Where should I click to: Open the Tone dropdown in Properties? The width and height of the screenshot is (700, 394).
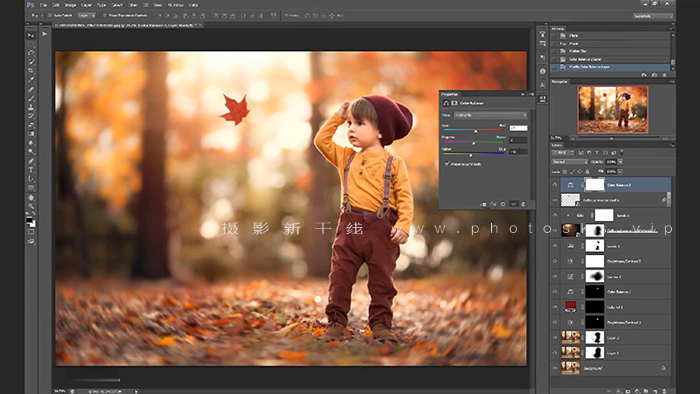click(x=490, y=115)
